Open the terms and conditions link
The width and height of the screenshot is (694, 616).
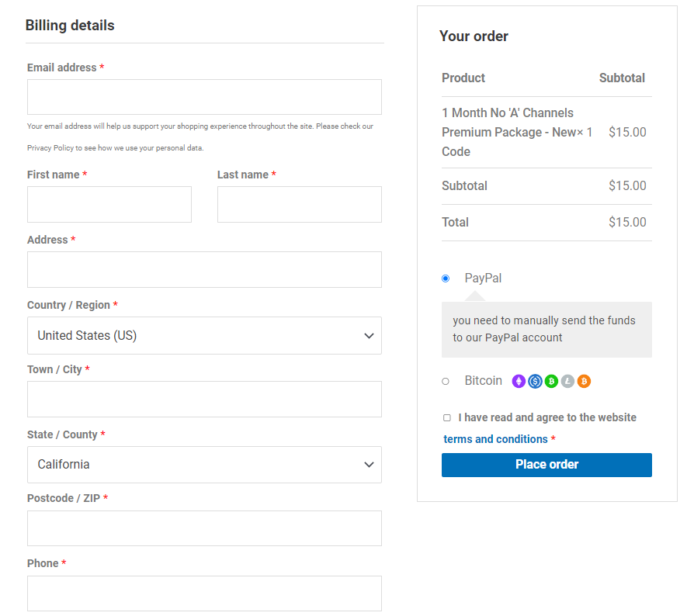(495, 439)
